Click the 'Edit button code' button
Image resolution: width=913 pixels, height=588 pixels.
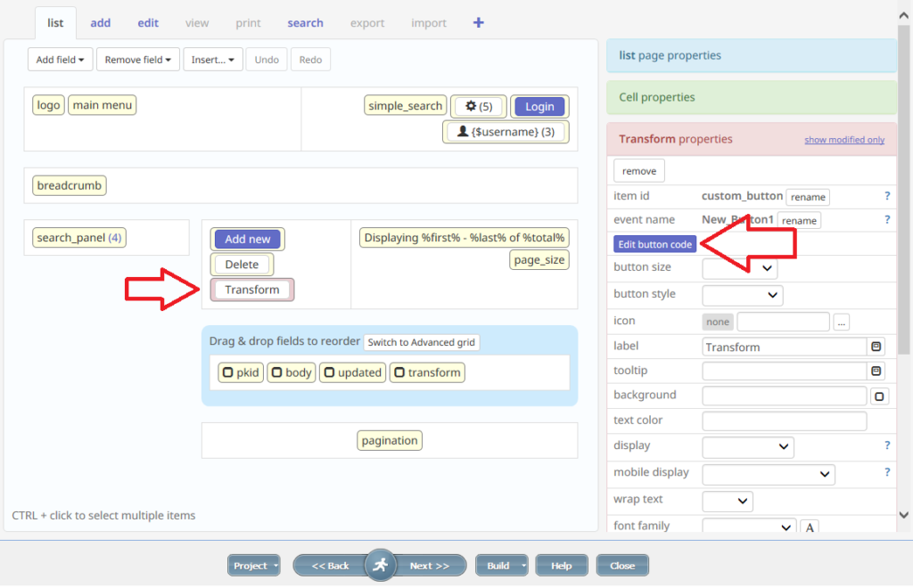[654, 244]
